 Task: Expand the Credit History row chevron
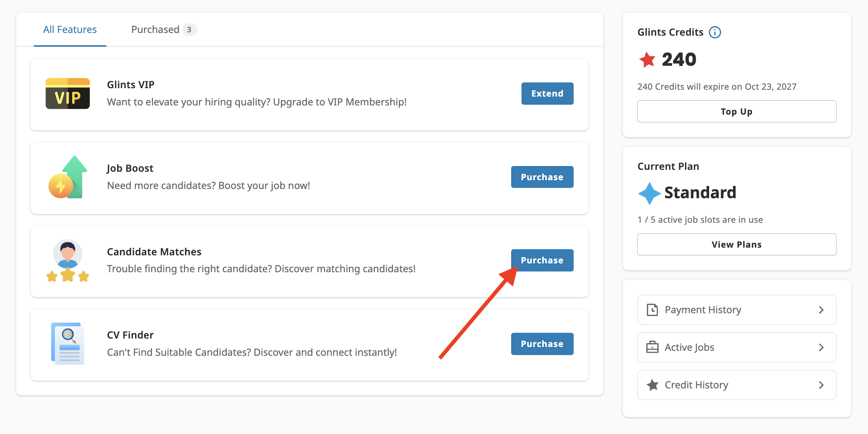click(821, 385)
